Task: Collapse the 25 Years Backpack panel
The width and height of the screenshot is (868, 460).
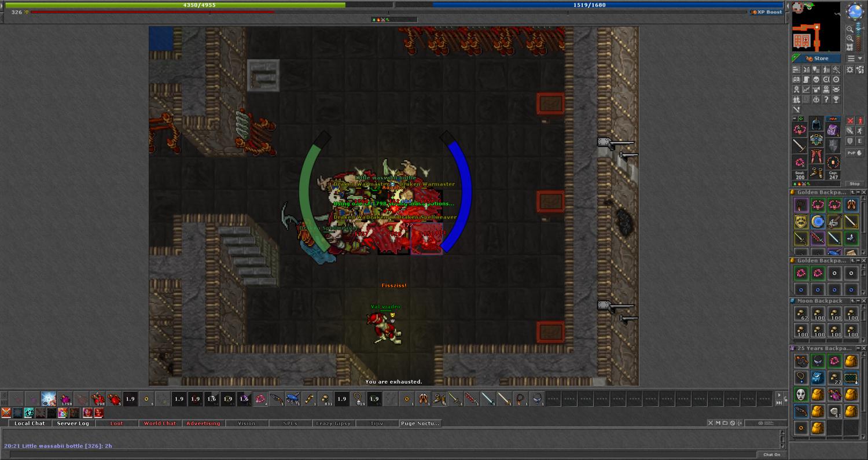Action: (x=857, y=348)
